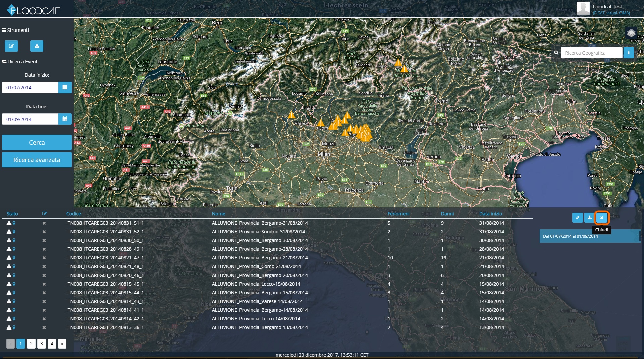The image size is (644, 359).
Task: Open the F-CAT_visual_CIMA profile link
Action: (x=611, y=13)
